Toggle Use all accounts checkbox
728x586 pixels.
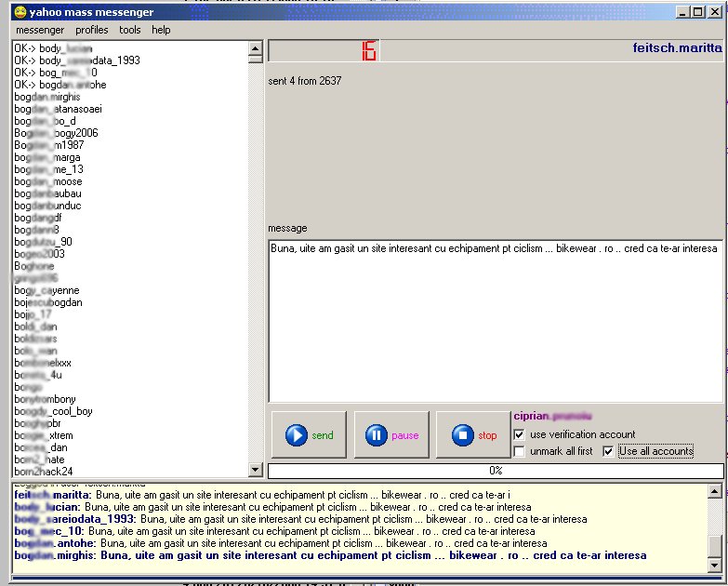(x=608, y=451)
